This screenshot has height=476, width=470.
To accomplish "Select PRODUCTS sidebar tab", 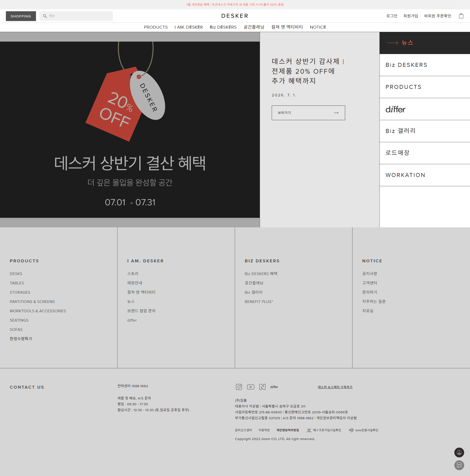I will [424, 87].
